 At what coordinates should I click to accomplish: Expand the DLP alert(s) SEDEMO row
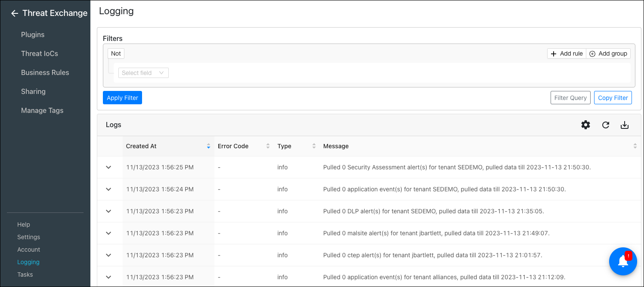pyautogui.click(x=108, y=211)
